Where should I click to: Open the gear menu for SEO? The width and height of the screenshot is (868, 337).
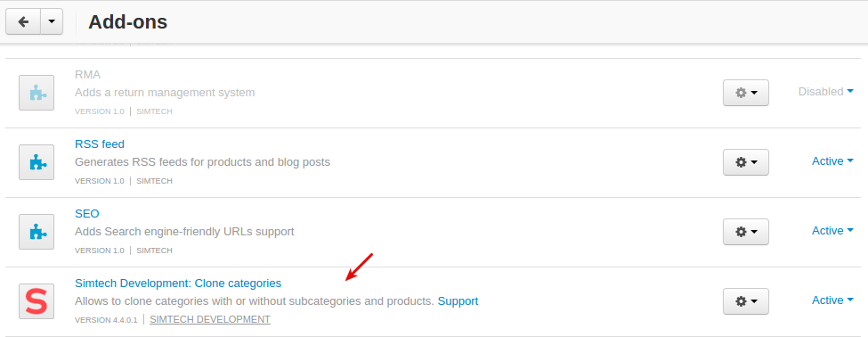[746, 232]
